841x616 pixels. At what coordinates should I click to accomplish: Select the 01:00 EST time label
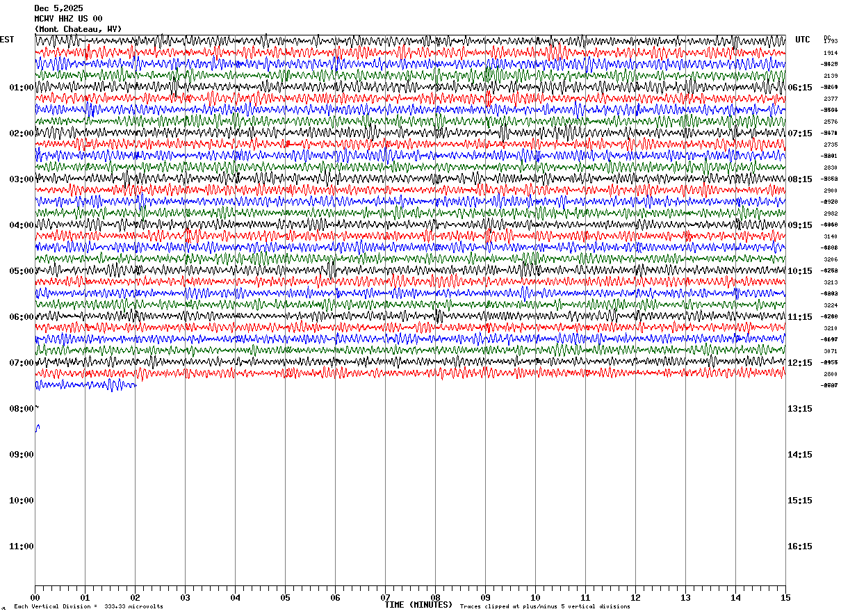pos(22,88)
